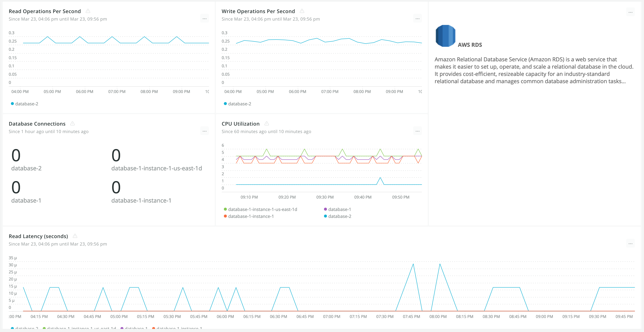The width and height of the screenshot is (644, 332).
Task: Click database-1-instance-1-us-east-1d connections value
Action: [x=116, y=155]
